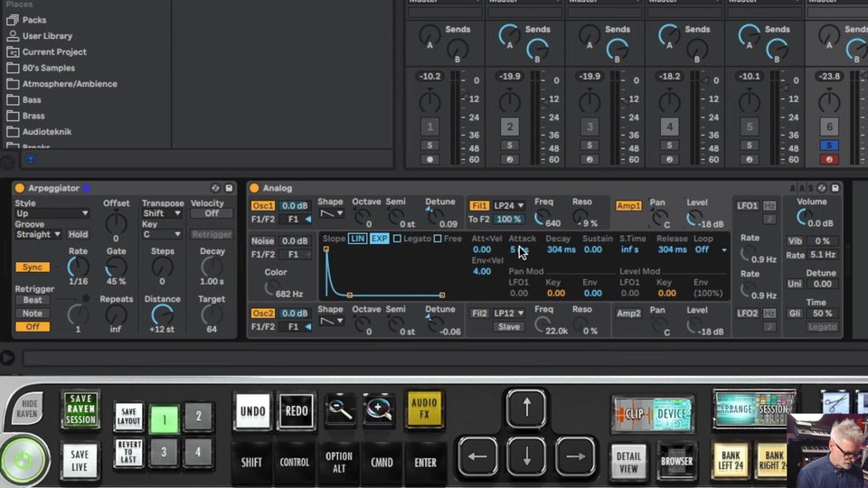The image size is (868, 488).
Task: Solo track 6 in the mixer
Action: click(829, 145)
